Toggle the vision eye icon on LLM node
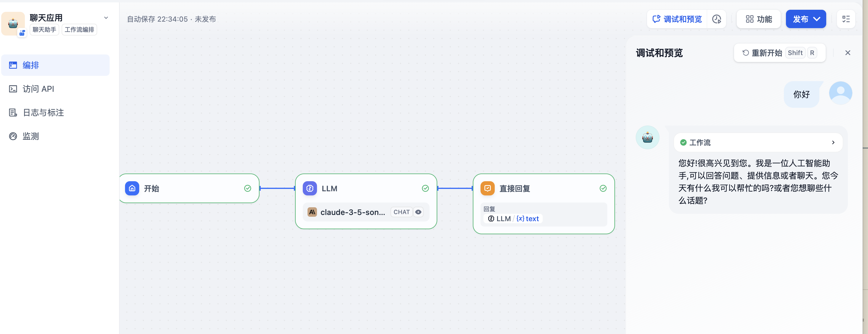Viewport: 868px width, 334px height. [418, 212]
